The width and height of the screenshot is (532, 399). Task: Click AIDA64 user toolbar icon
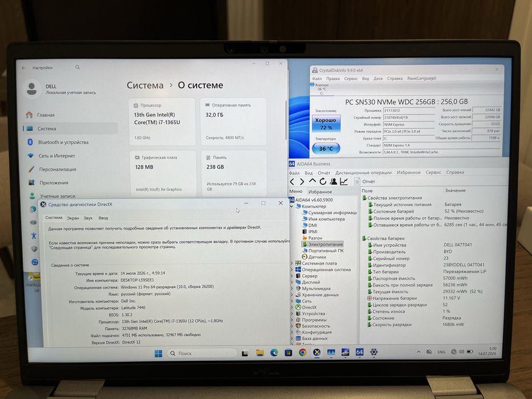[x=333, y=181]
